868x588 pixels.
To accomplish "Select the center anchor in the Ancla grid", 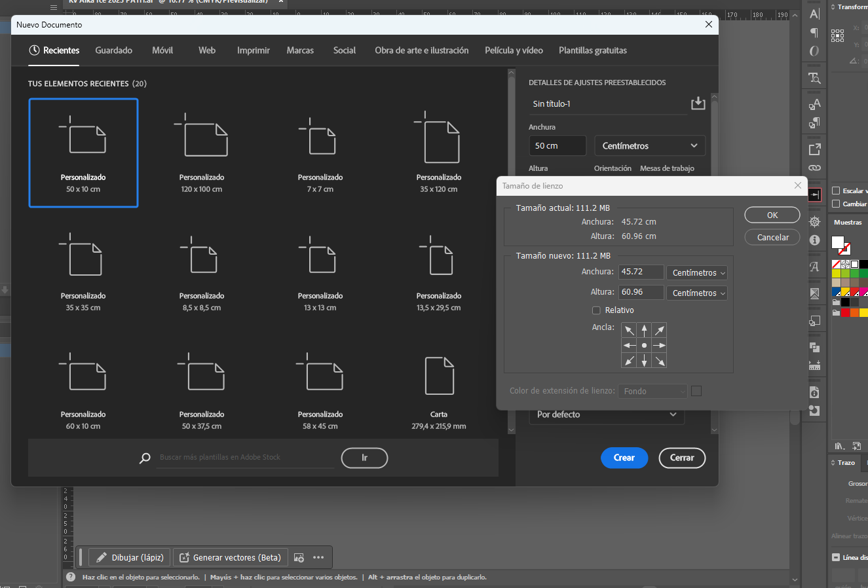I will click(644, 345).
